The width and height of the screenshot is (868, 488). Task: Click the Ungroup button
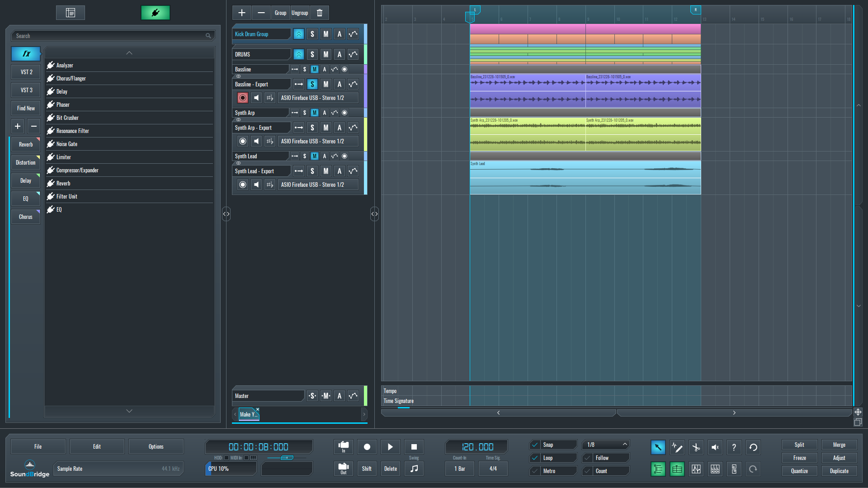[x=300, y=13]
